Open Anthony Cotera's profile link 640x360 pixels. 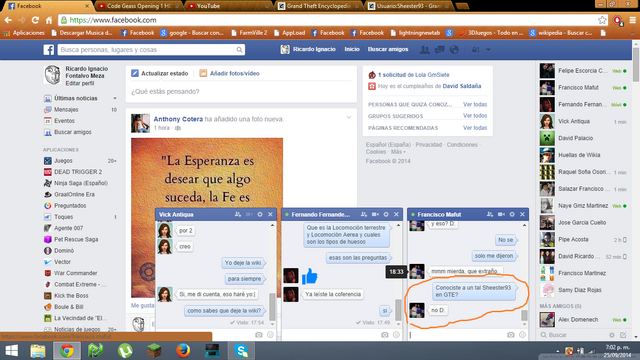(178, 119)
